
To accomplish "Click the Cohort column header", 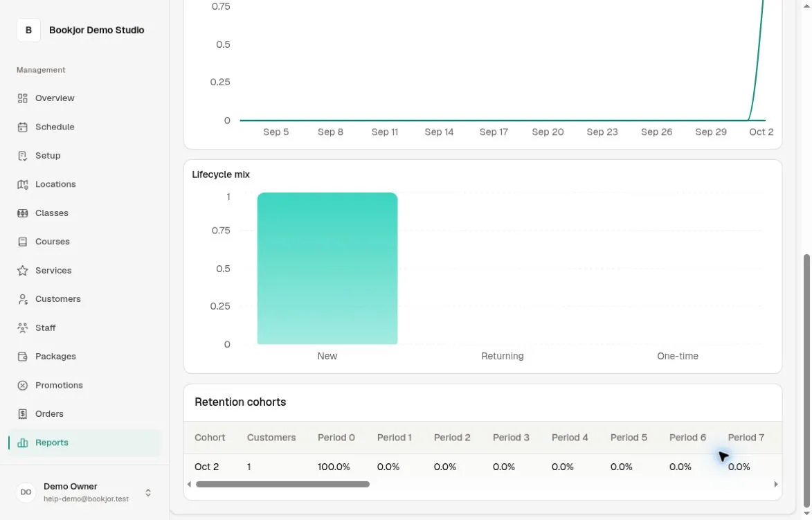I will [x=210, y=438].
